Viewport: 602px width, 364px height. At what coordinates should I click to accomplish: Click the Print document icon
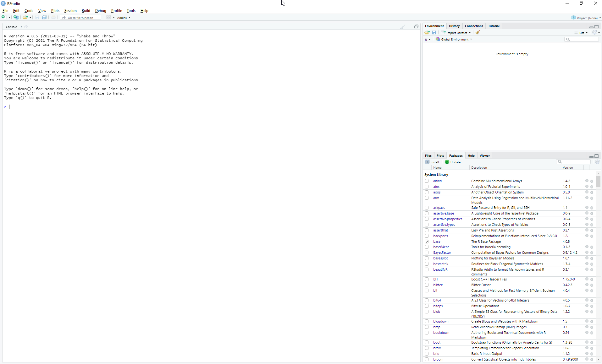coord(53,17)
